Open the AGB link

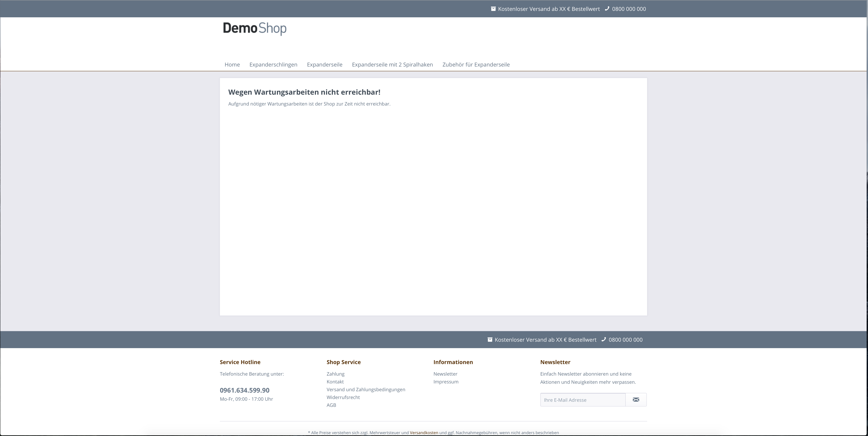click(x=331, y=405)
